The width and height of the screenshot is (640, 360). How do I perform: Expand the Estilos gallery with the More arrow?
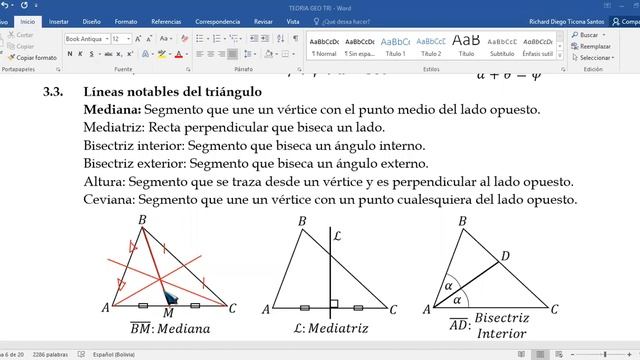click(560, 56)
